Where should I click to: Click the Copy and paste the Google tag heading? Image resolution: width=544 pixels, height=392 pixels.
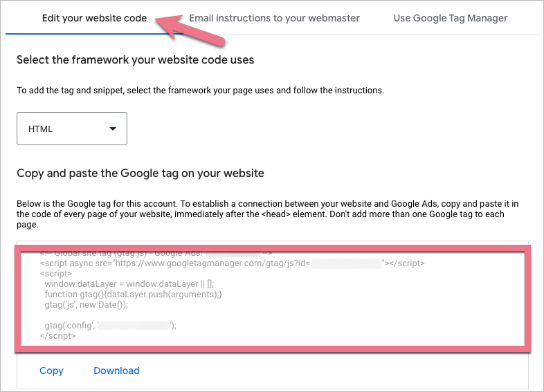[x=140, y=173]
